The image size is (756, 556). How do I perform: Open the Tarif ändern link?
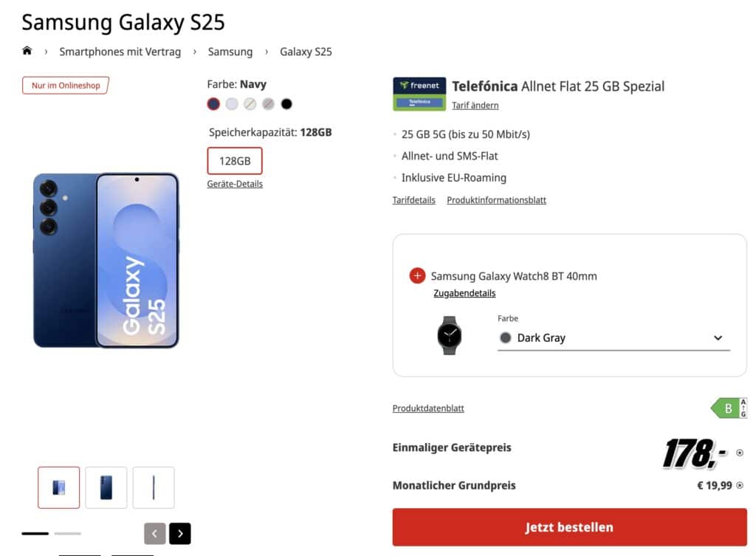tap(475, 106)
